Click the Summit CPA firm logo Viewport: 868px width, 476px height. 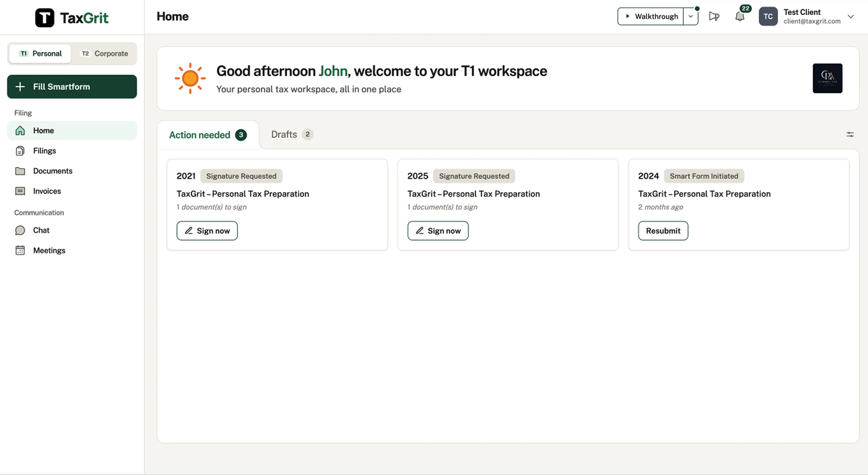pyautogui.click(x=827, y=78)
